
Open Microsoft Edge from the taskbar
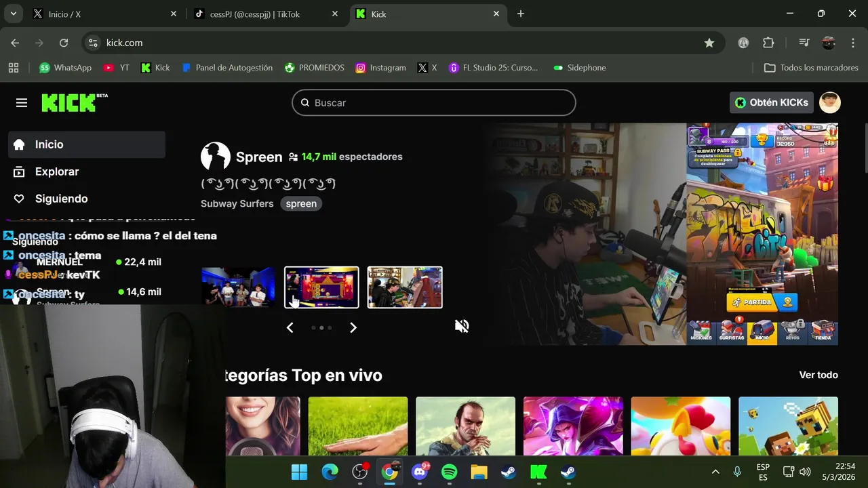click(x=330, y=472)
